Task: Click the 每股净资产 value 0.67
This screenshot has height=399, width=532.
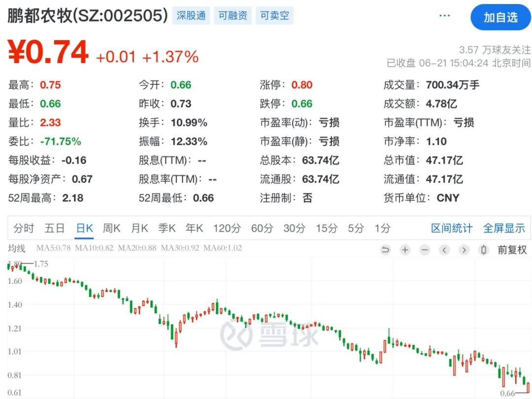Action: click(x=82, y=179)
